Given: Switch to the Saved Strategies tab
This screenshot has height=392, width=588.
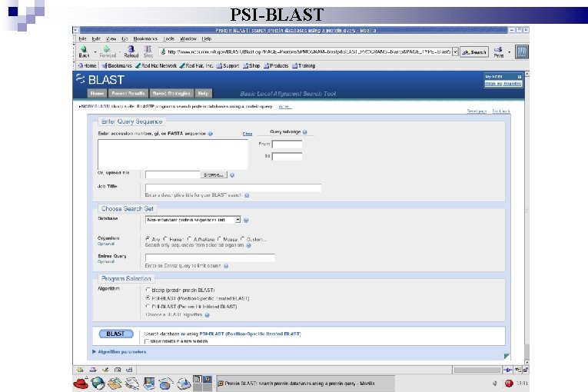Looking at the screenshot, I should pos(171,94).
